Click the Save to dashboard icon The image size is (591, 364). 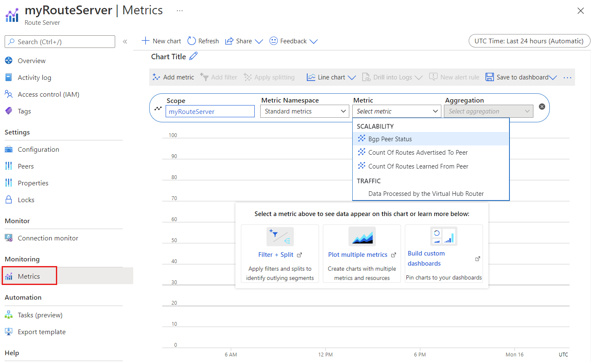(490, 77)
